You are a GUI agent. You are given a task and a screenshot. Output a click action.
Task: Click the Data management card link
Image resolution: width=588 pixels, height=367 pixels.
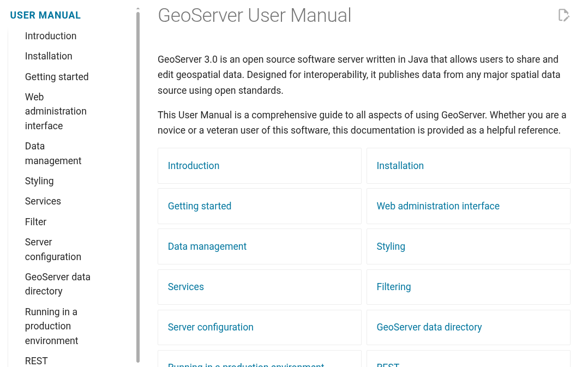click(207, 246)
